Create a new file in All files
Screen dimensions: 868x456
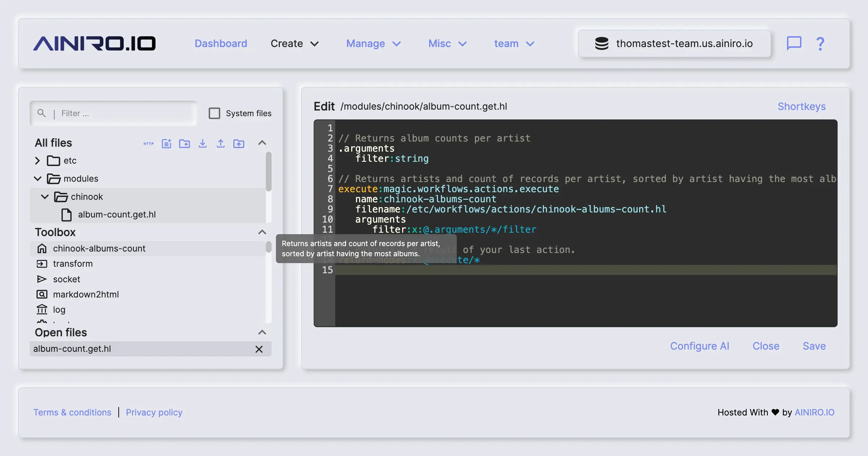pos(166,143)
